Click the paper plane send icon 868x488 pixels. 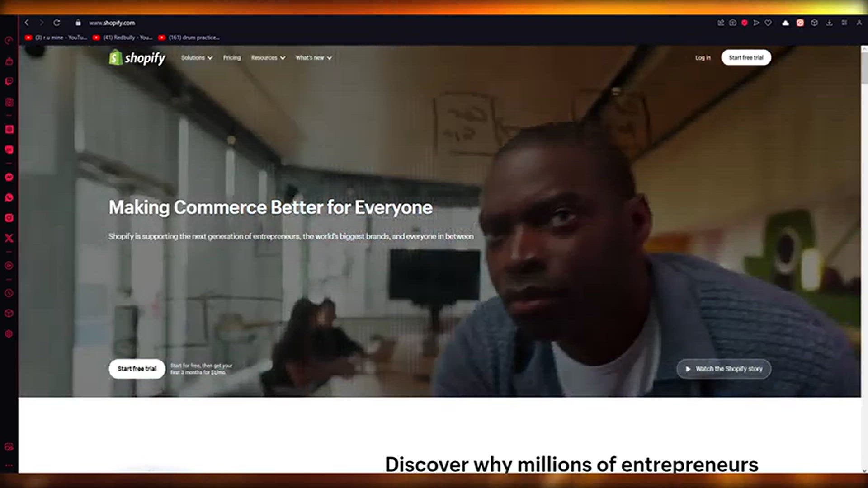point(756,23)
